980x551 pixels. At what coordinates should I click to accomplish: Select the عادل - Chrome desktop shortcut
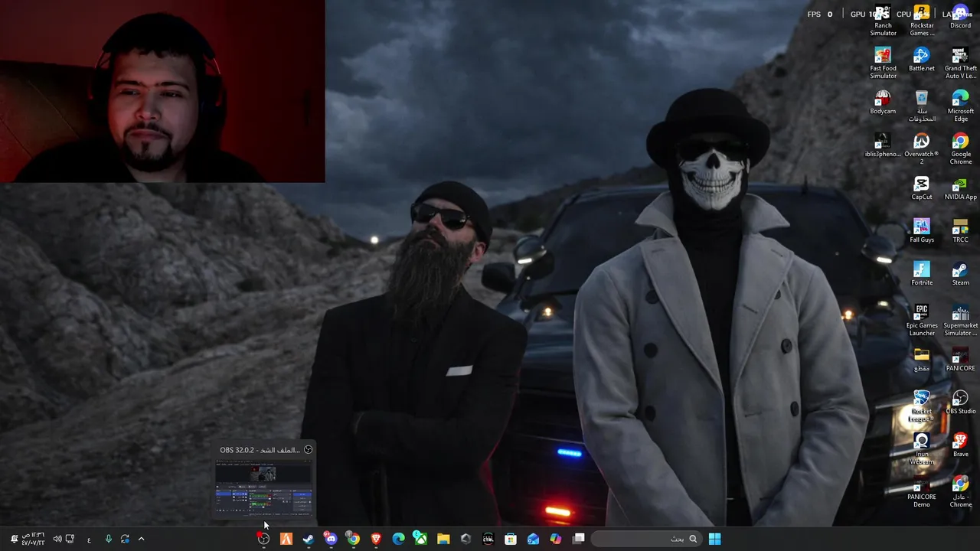pyautogui.click(x=960, y=492)
